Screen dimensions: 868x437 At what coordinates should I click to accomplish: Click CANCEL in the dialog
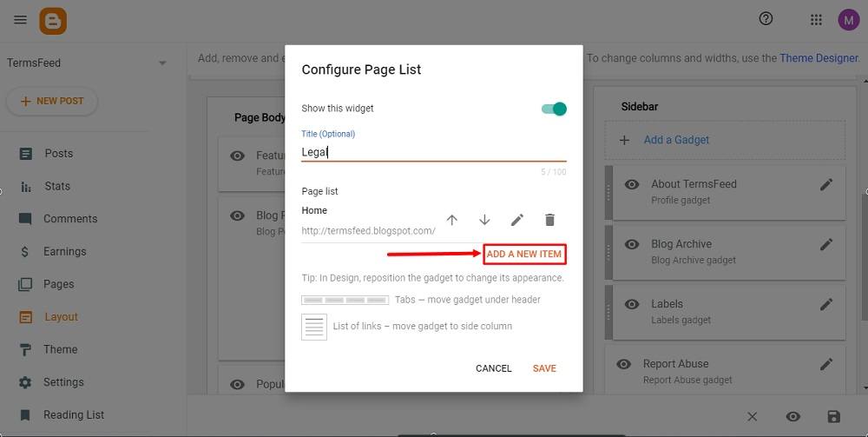tap(494, 368)
